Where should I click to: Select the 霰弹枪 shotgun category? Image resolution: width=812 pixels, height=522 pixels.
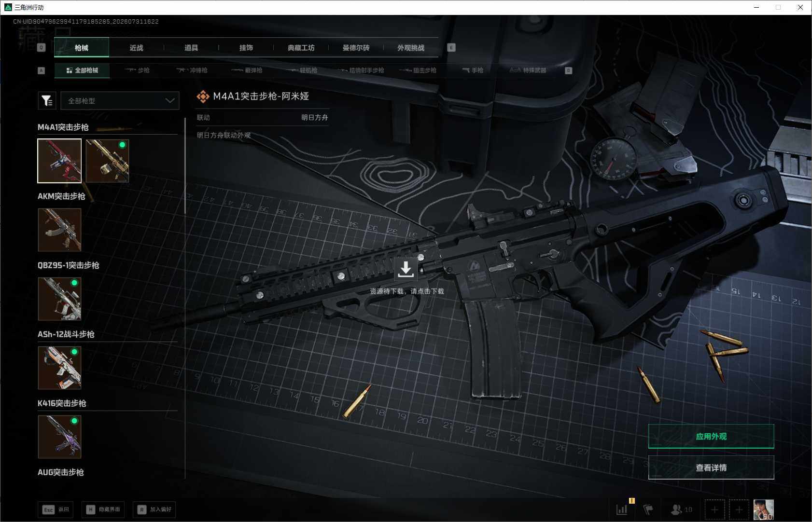point(247,70)
